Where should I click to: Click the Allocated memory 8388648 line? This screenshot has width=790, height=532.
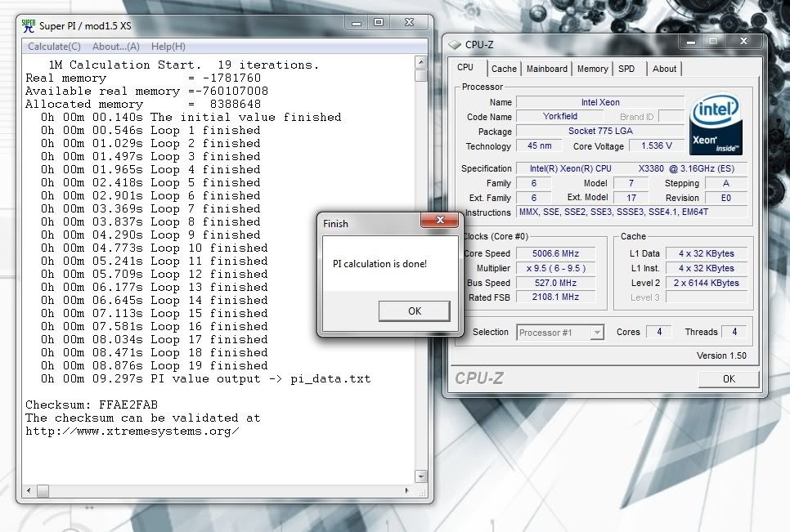[x=143, y=104]
